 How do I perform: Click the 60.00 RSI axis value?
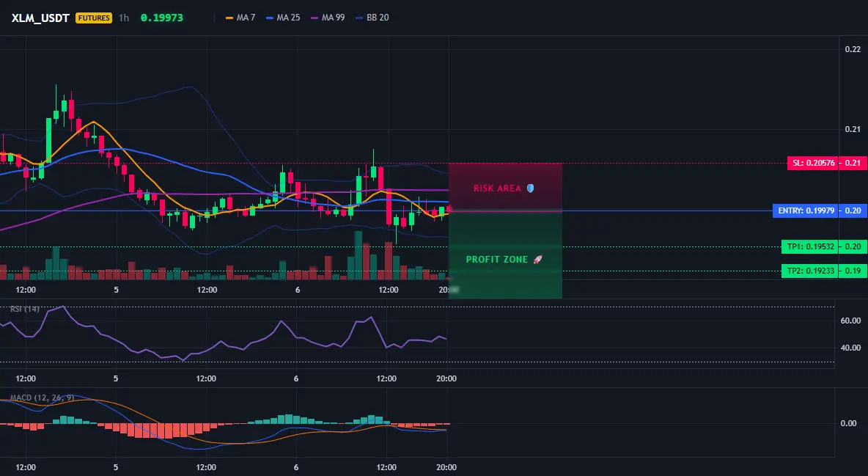coord(851,321)
